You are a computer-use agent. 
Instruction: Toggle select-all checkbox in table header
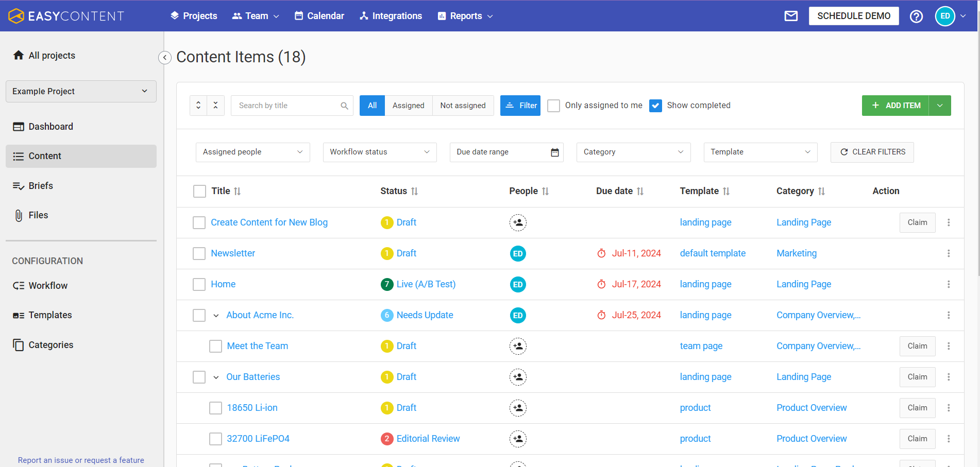(199, 191)
